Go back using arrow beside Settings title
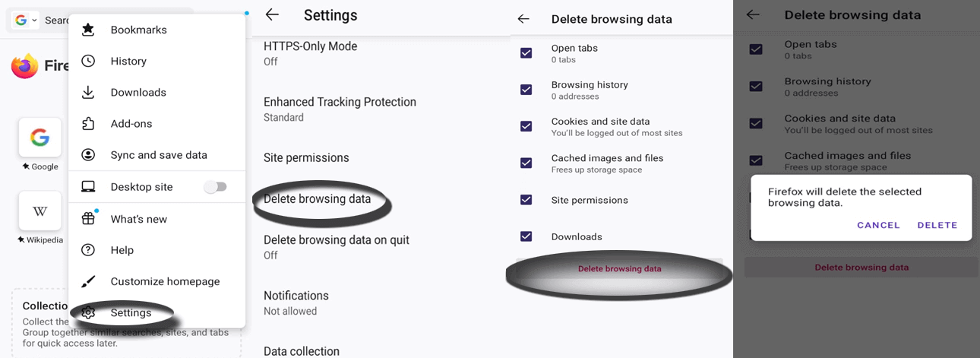Screen dimensions: 980x358 (272, 14)
